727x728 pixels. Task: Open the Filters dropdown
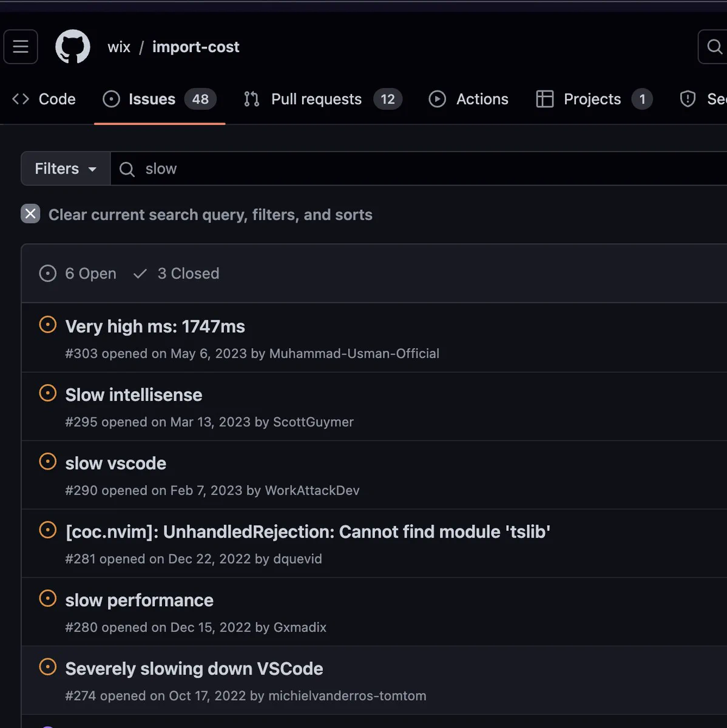pyautogui.click(x=66, y=169)
